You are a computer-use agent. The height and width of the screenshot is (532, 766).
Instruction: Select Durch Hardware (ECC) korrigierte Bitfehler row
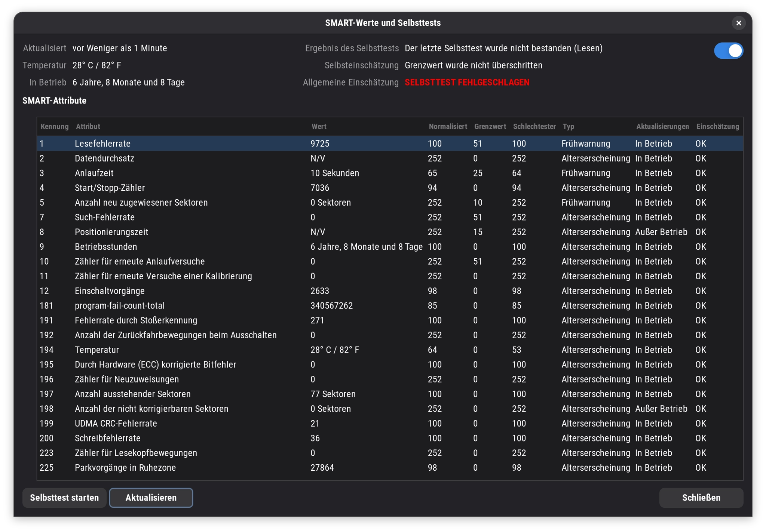click(390, 365)
